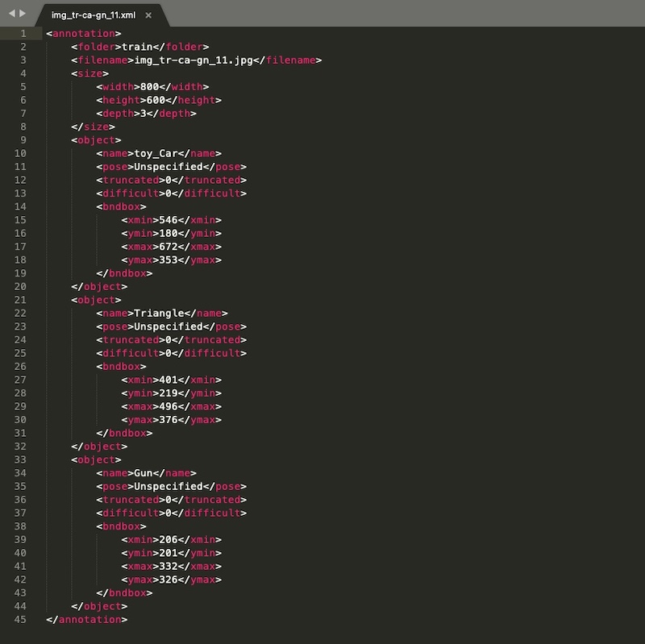Click the difficult code on line 13

coord(172,193)
